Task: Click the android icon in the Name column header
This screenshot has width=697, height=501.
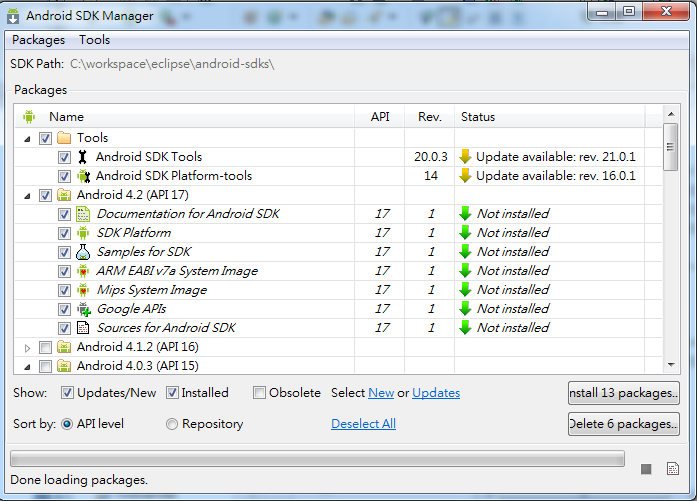Action: [29, 117]
